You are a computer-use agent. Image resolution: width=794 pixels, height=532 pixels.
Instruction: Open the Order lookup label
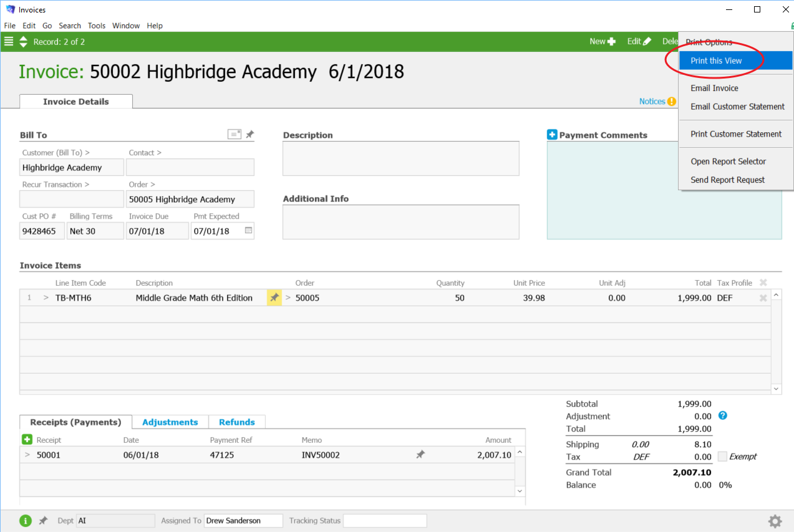142,185
